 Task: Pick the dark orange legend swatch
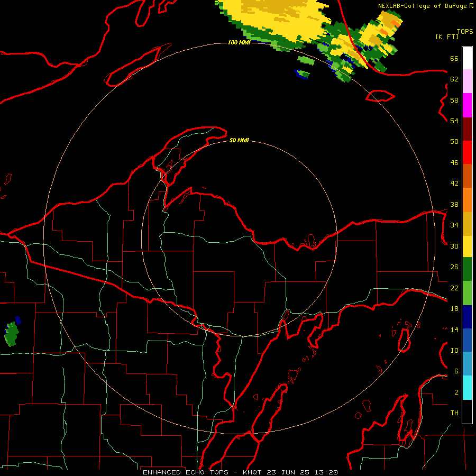[467, 176]
